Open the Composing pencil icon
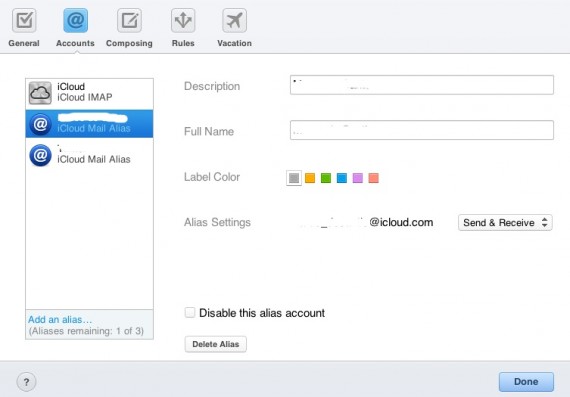This screenshot has height=397, width=570. pyautogui.click(x=129, y=20)
